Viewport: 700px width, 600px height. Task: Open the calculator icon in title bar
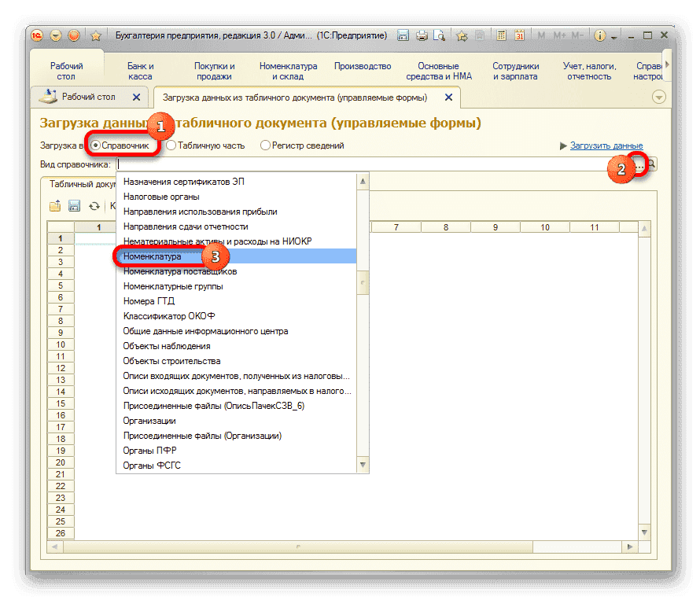click(x=499, y=35)
